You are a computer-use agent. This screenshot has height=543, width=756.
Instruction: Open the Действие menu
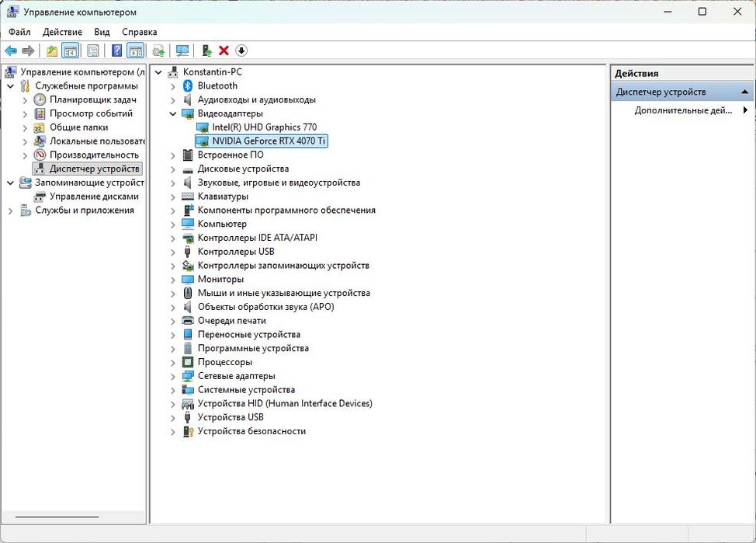(62, 32)
